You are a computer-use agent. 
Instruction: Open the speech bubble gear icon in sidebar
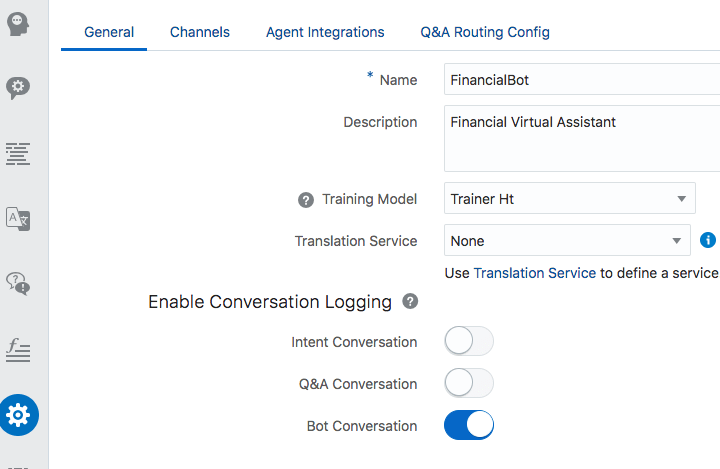[18, 88]
